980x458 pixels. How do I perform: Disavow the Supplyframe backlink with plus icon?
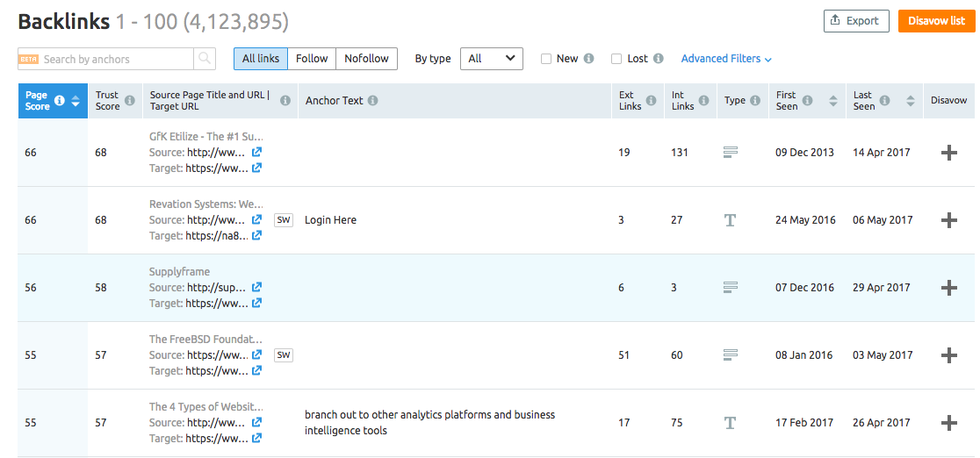948,288
